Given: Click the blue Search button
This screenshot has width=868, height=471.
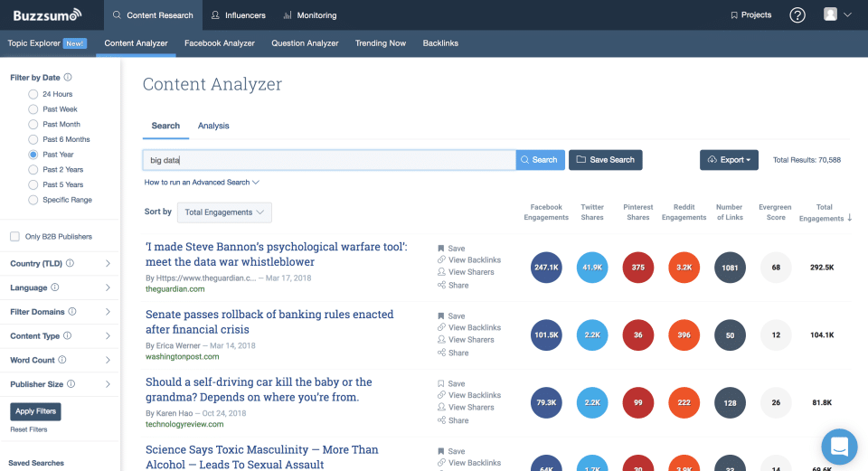Looking at the screenshot, I should (x=540, y=160).
